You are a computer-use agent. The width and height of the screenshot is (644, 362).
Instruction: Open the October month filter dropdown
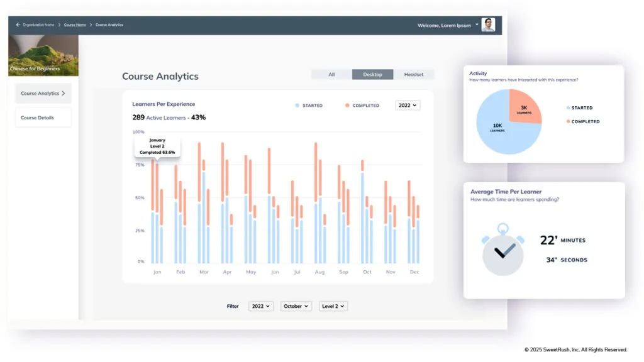click(x=296, y=306)
